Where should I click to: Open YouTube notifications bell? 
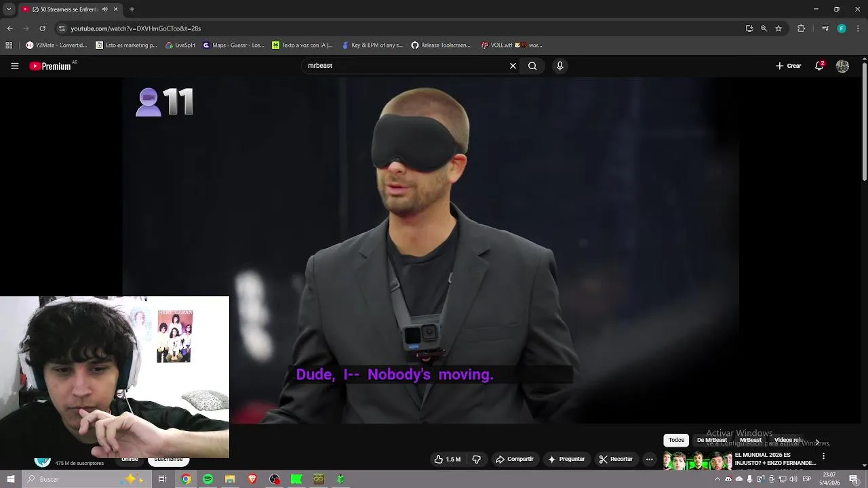pos(819,66)
